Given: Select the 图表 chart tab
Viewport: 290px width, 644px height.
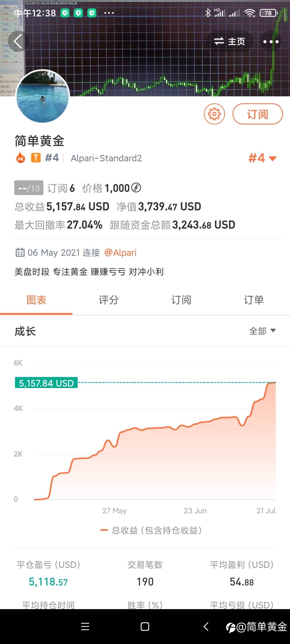Looking at the screenshot, I should click(36, 300).
